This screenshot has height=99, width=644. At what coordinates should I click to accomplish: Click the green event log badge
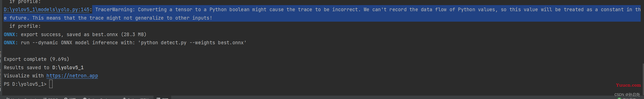[x=619, y=98]
